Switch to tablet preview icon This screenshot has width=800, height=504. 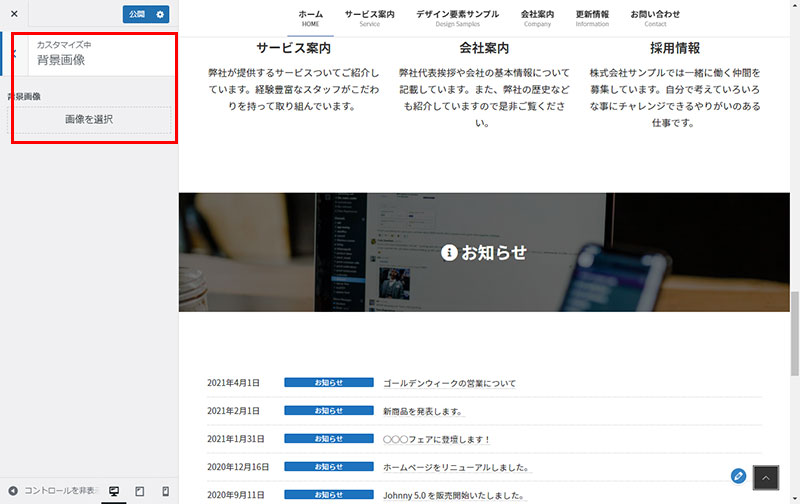pyautogui.click(x=140, y=491)
